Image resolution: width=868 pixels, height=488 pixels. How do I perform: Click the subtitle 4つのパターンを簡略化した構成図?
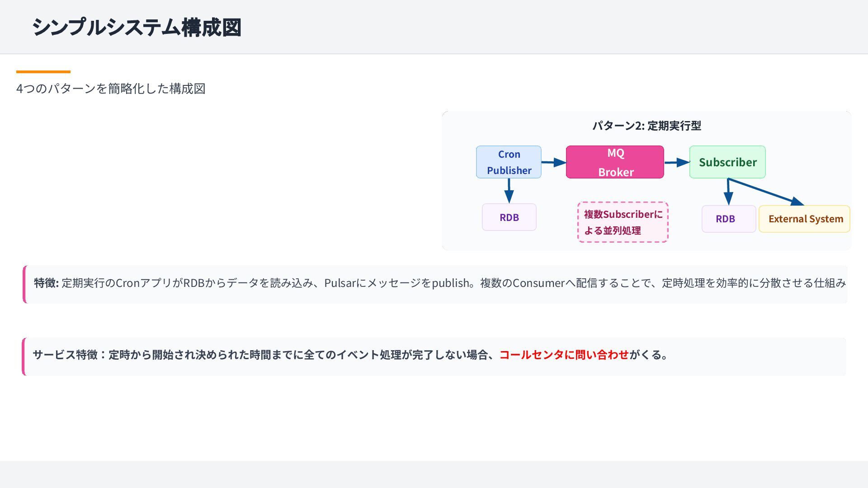111,89
